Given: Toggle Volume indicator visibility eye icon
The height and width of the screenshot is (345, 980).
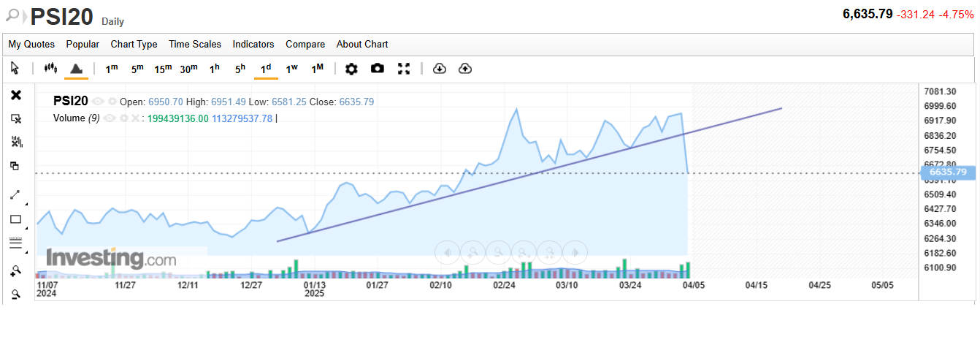Looking at the screenshot, I should [110, 118].
